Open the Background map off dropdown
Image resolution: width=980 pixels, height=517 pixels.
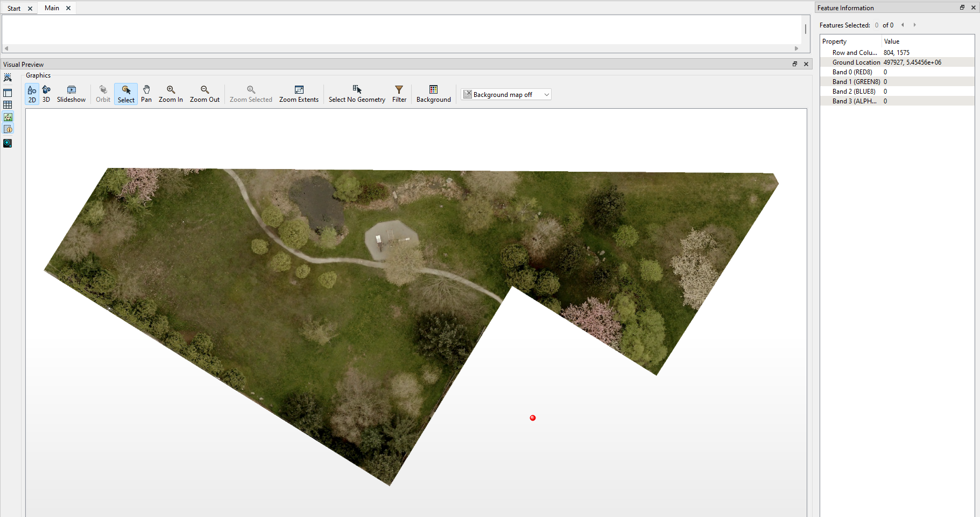point(506,94)
